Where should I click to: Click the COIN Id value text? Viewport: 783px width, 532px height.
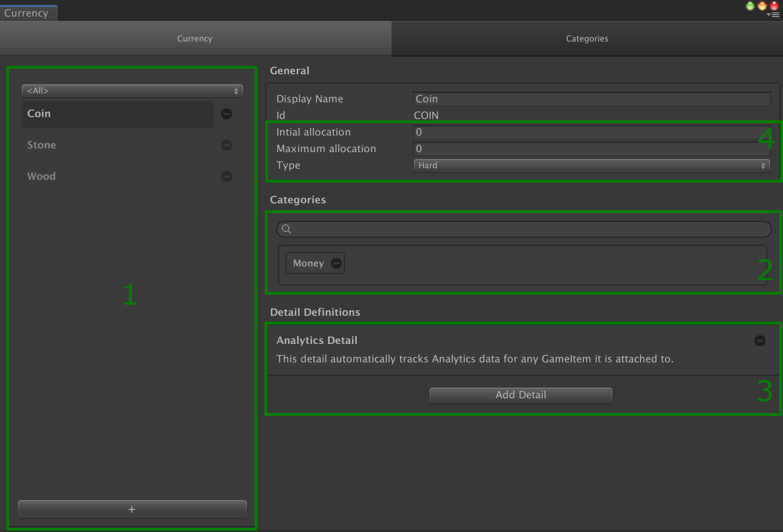tap(426, 116)
